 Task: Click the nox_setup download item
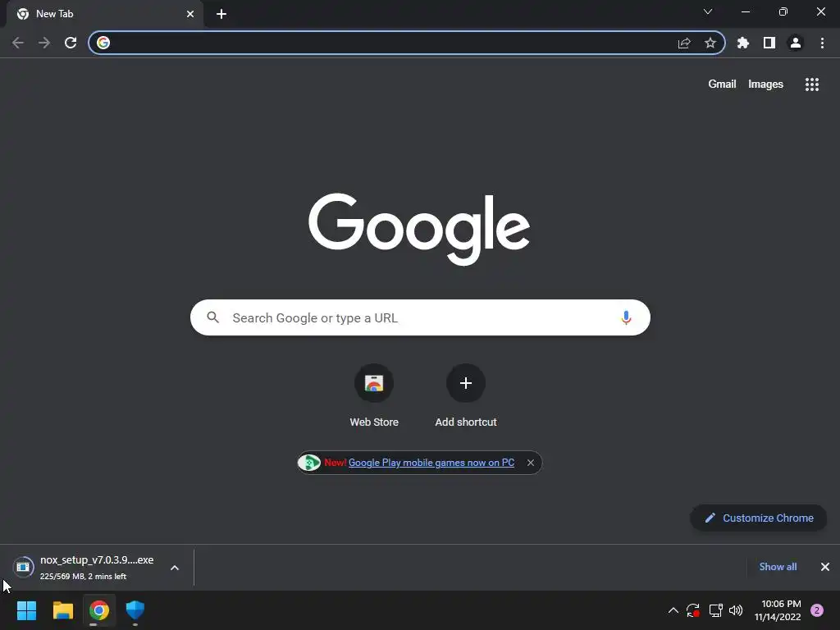(x=97, y=568)
